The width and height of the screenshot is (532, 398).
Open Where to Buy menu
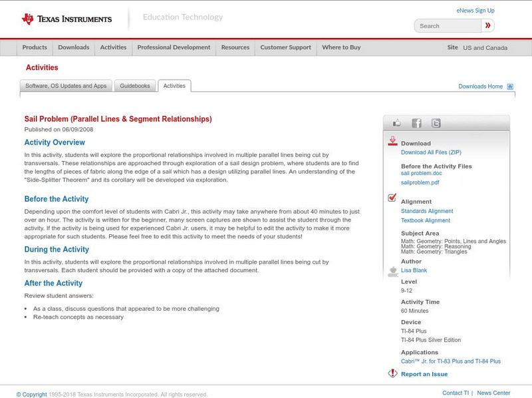(x=341, y=47)
